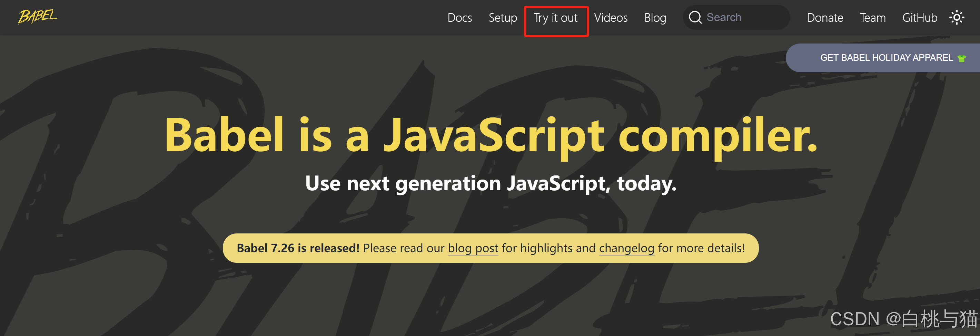Click the green t-shirt icon

pyautogui.click(x=962, y=58)
